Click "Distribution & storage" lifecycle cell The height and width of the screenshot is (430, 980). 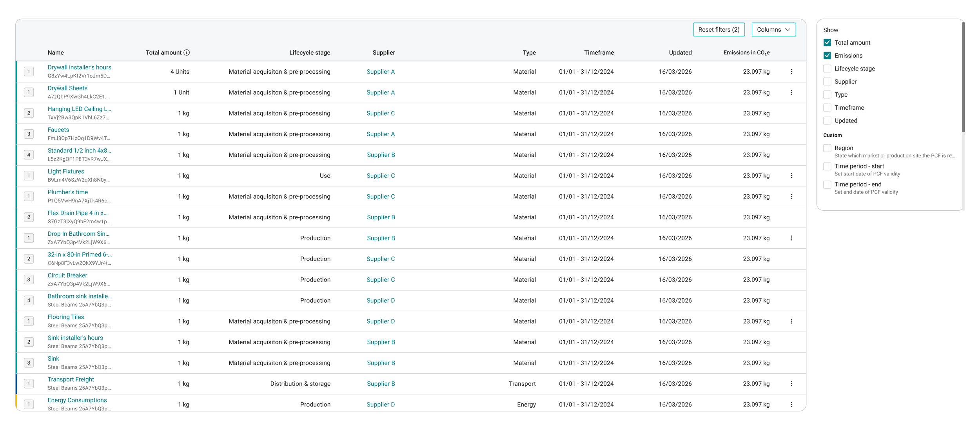click(300, 384)
